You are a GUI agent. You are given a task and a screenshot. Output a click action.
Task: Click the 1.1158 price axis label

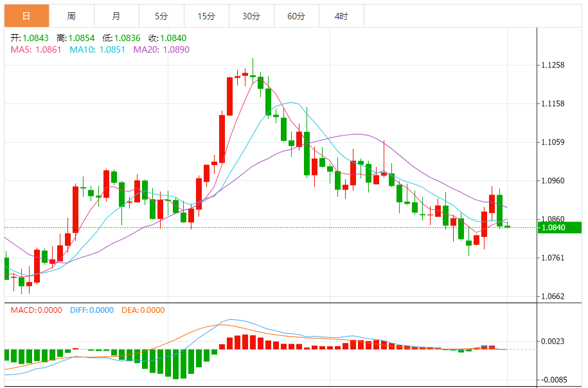553,104
